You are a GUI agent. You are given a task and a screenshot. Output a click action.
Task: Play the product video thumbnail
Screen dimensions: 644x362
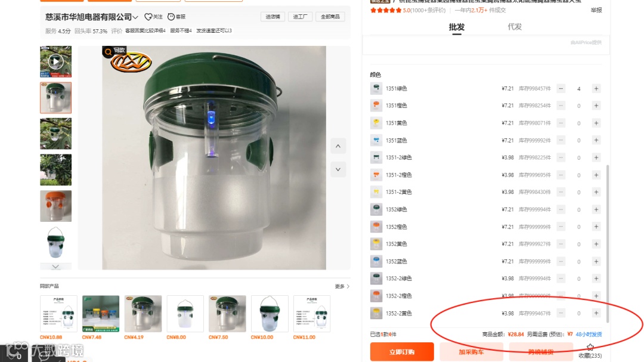[55, 61]
